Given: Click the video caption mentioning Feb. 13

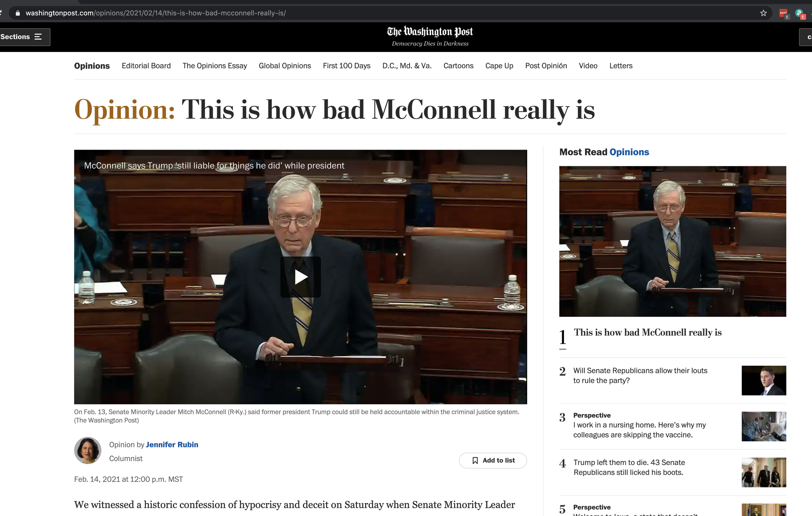Looking at the screenshot, I should click(297, 416).
